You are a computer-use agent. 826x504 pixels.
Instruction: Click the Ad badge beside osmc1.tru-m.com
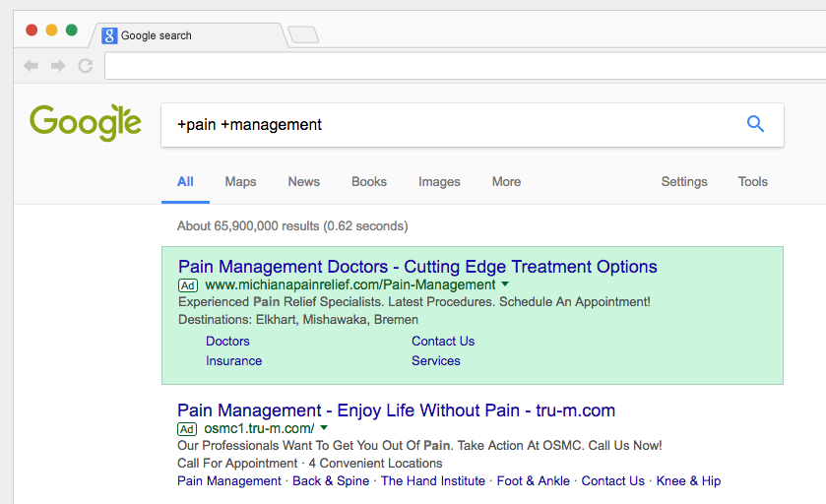click(187, 429)
